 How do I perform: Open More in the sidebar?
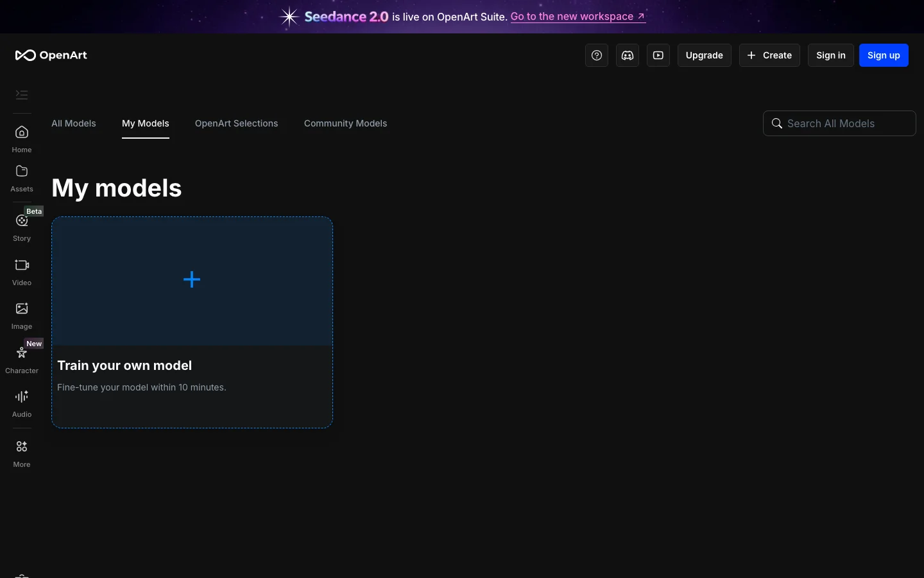click(x=22, y=454)
